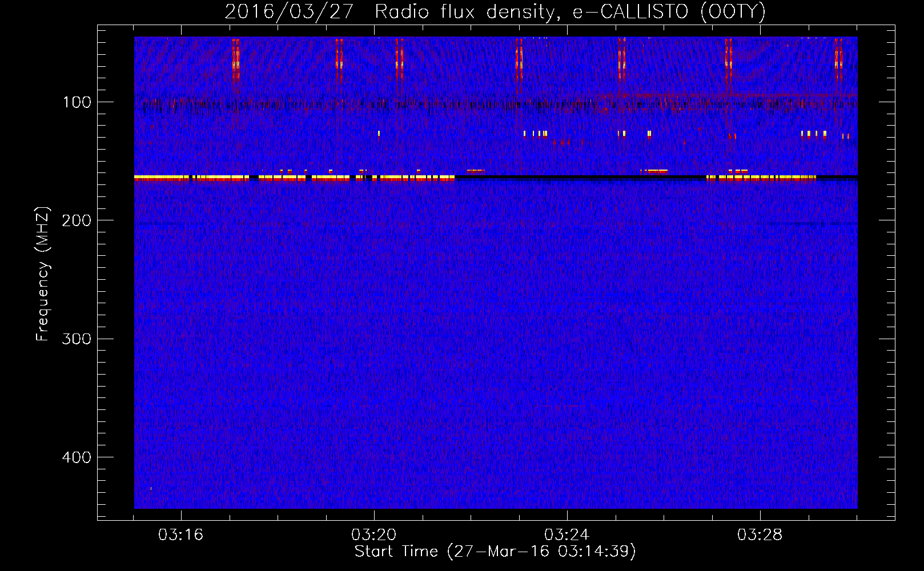The image size is (924, 571).
Task: Click the 400 frequency tick label
Action: (77, 457)
